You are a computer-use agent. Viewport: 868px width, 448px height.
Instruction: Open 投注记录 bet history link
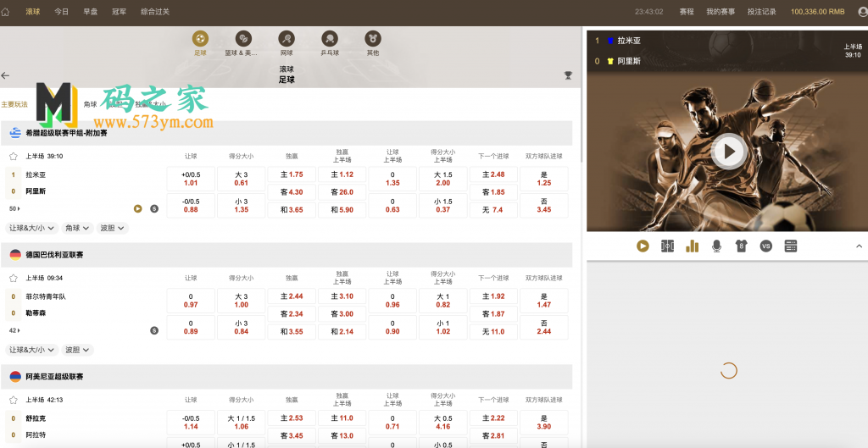762,12
